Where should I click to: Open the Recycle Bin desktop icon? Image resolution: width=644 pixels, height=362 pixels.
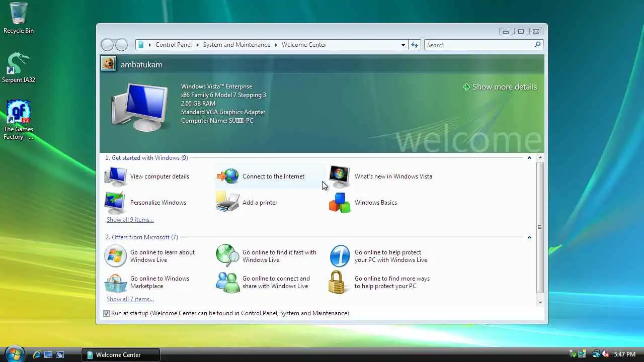pos(19,18)
